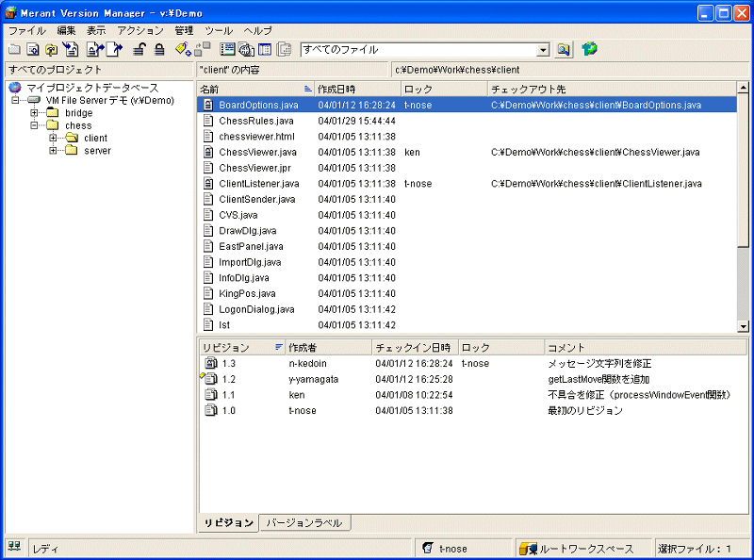Sort files by the 名前 column header

pyautogui.click(x=255, y=89)
